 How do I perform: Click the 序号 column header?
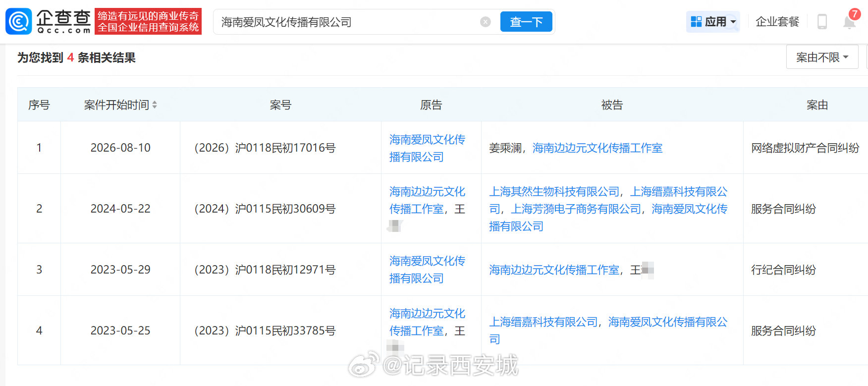point(39,105)
